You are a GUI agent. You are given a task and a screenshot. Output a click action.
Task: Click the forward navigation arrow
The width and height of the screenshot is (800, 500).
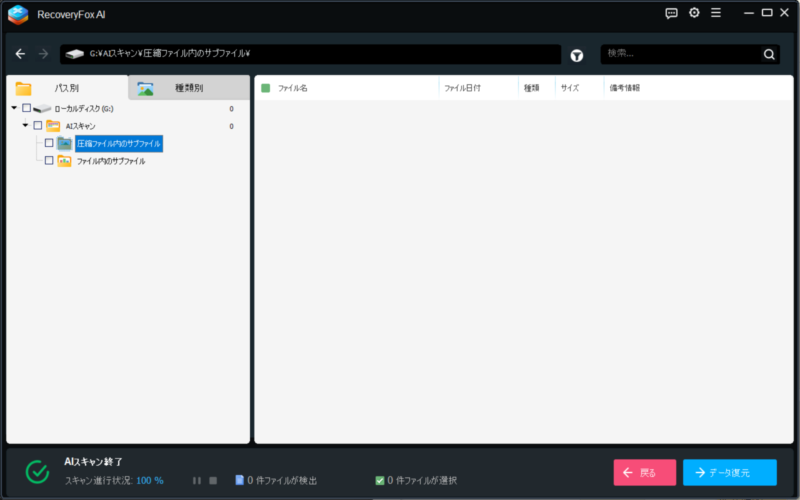[43, 54]
